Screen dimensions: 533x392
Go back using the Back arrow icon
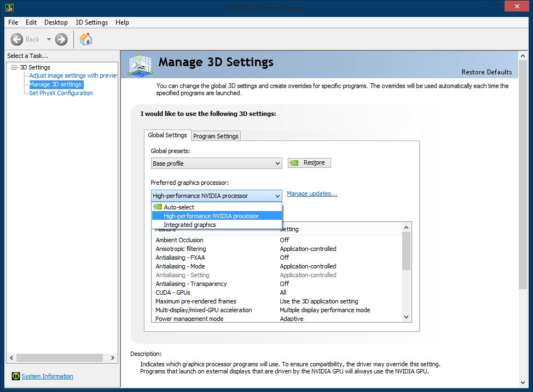pos(16,39)
